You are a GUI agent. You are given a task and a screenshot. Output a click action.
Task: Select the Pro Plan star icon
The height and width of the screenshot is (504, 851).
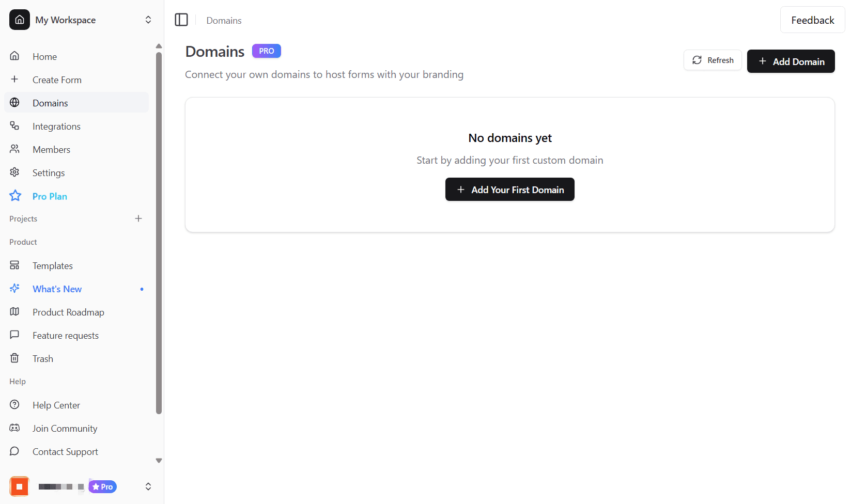coord(15,196)
